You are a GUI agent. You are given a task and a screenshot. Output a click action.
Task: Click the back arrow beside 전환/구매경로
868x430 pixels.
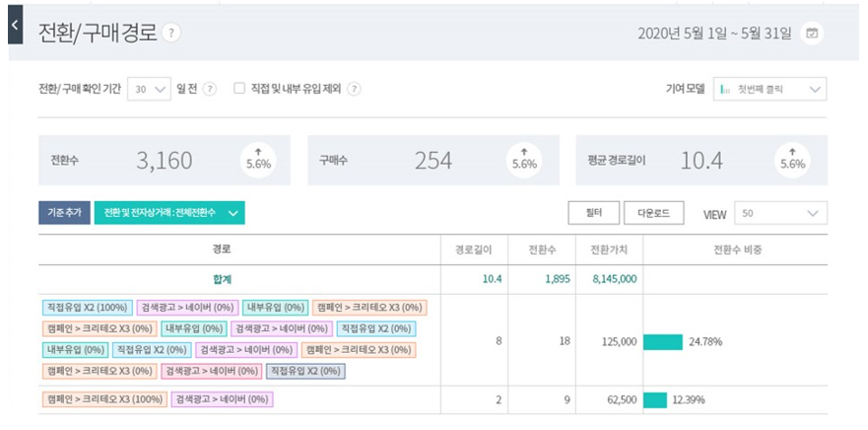[14, 29]
